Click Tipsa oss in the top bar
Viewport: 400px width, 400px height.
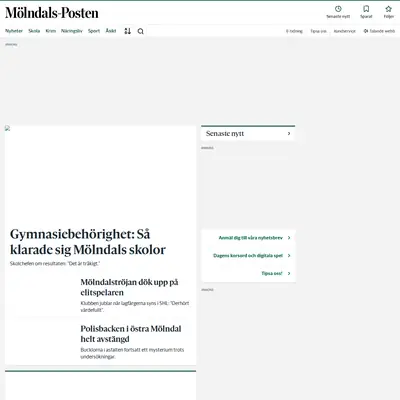319,31
